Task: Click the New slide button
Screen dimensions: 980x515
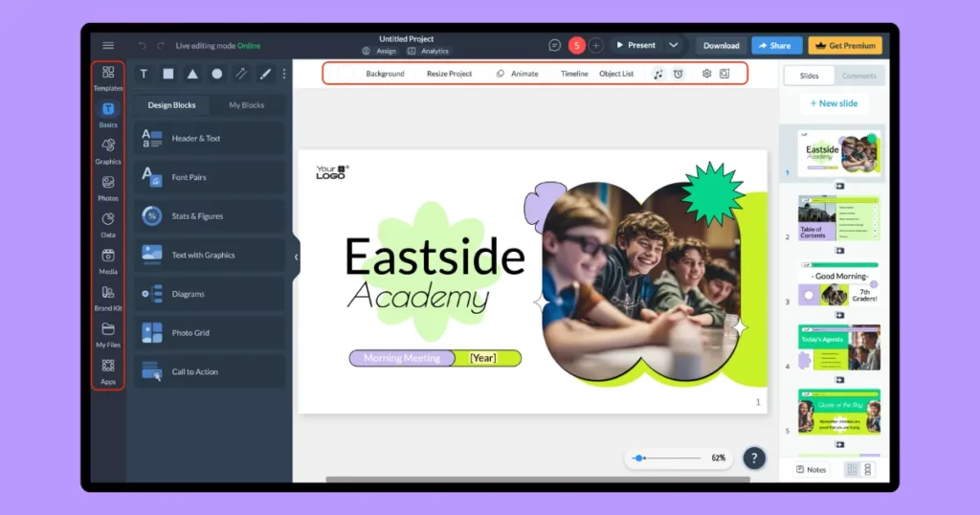Action: click(x=834, y=103)
